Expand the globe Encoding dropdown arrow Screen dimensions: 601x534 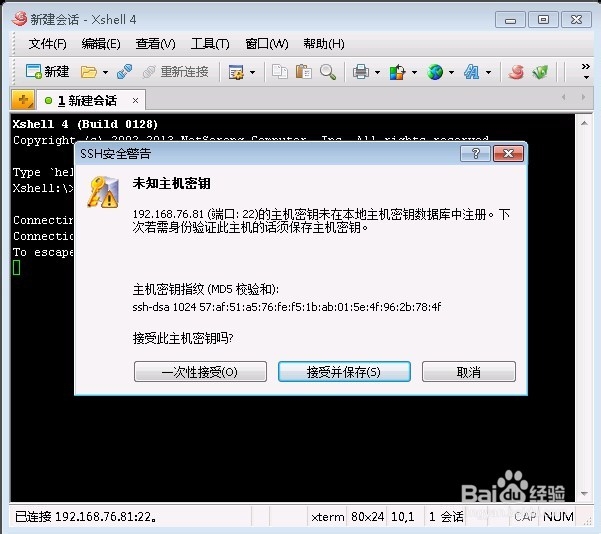pos(452,72)
